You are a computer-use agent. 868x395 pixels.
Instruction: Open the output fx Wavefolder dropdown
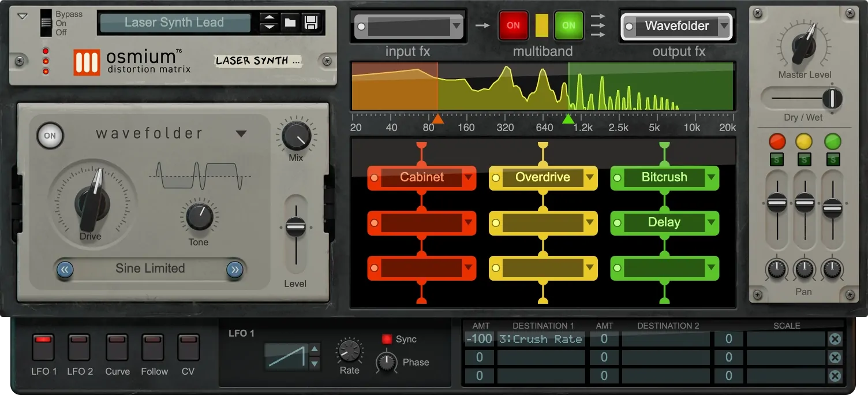click(x=724, y=26)
